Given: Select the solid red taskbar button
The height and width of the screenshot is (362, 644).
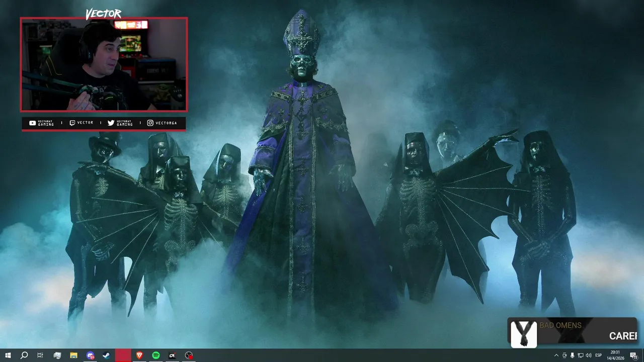Looking at the screenshot, I should click(123, 355).
